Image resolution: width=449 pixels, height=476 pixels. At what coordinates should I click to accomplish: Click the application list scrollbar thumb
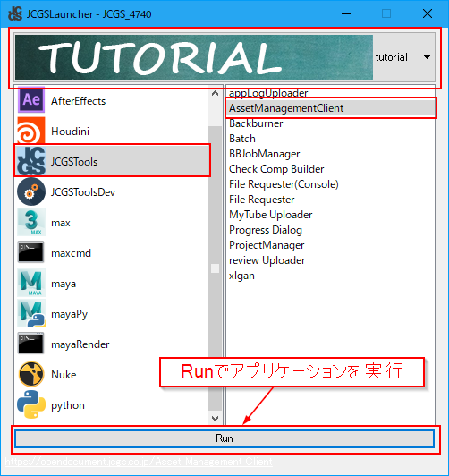point(215,268)
